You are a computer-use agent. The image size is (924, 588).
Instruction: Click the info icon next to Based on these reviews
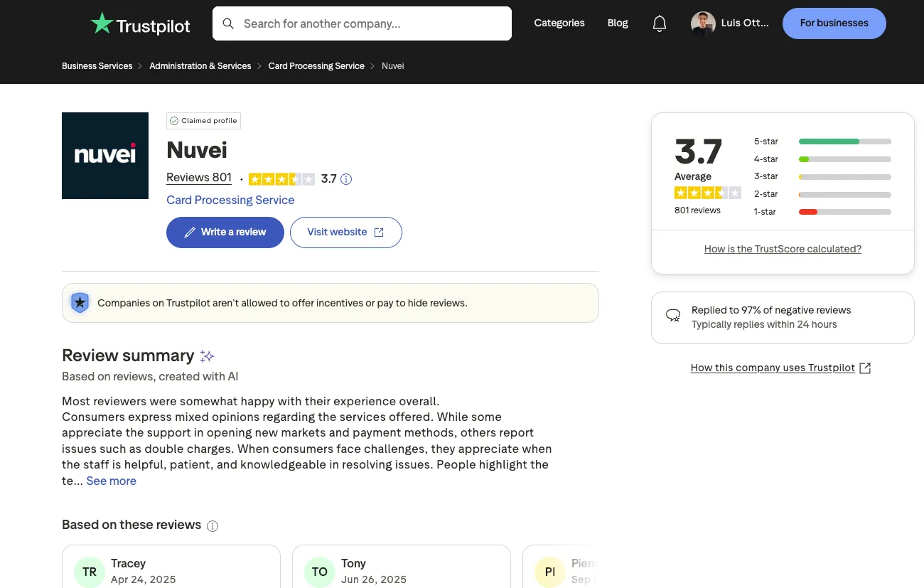click(x=213, y=525)
